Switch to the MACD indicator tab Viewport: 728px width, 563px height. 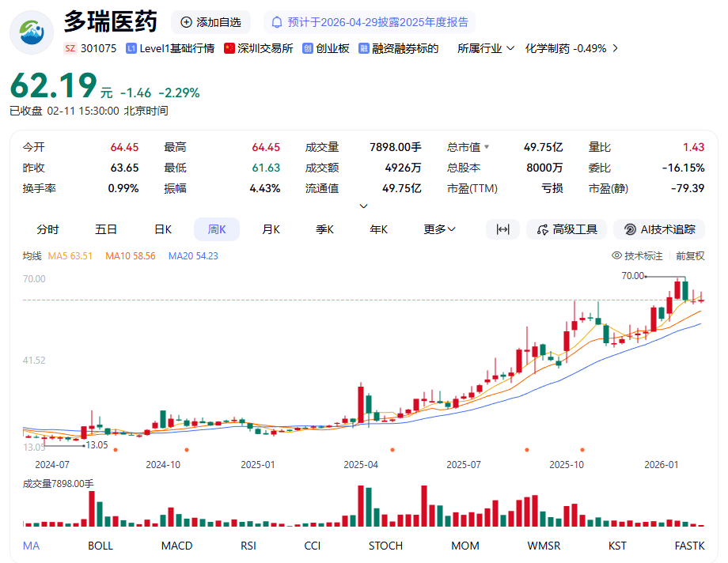[x=176, y=546]
